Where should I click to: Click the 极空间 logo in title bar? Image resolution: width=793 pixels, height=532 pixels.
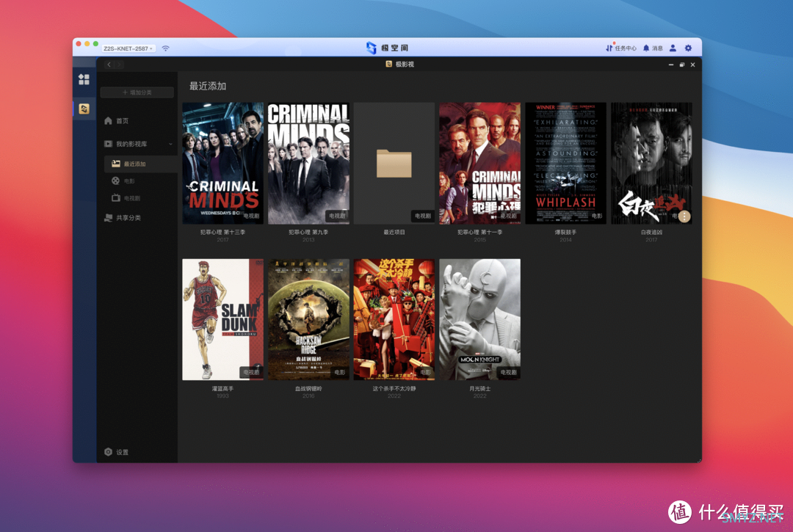click(388, 48)
